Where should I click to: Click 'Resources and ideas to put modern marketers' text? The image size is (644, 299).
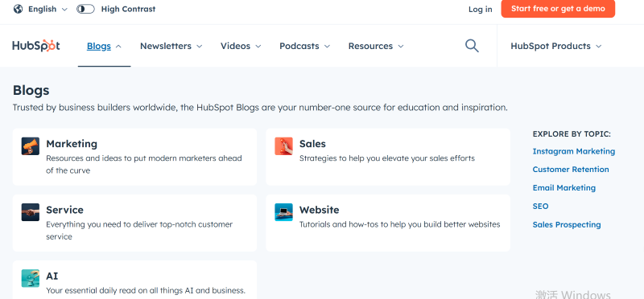(x=144, y=164)
